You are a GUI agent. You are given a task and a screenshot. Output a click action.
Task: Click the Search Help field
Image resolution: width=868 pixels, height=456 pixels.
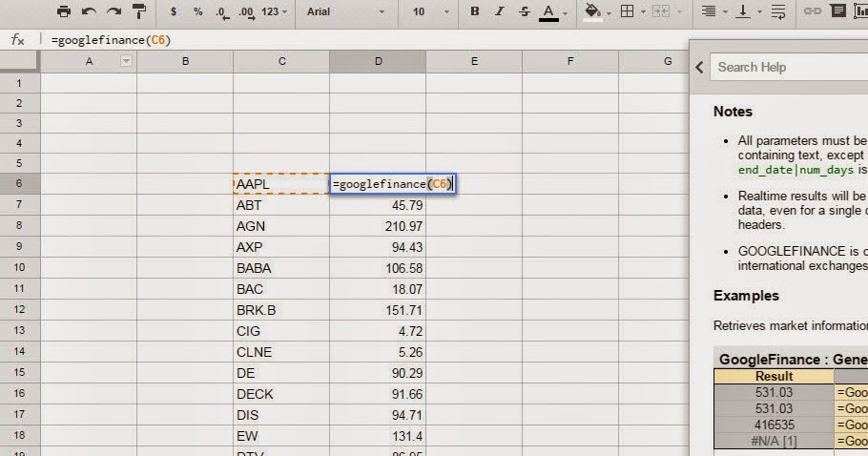tap(789, 67)
